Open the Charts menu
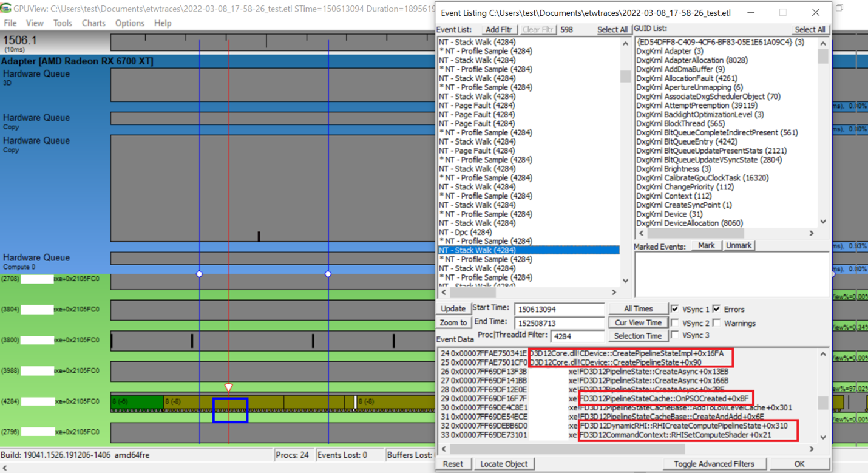 click(x=93, y=23)
